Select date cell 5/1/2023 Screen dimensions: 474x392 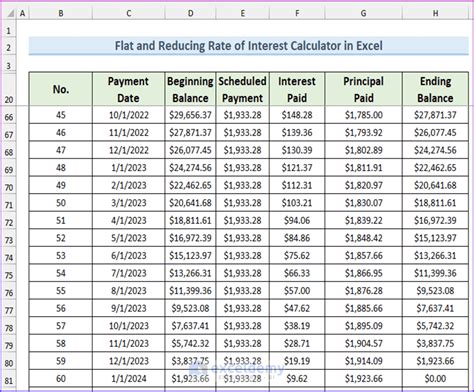[x=129, y=238]
